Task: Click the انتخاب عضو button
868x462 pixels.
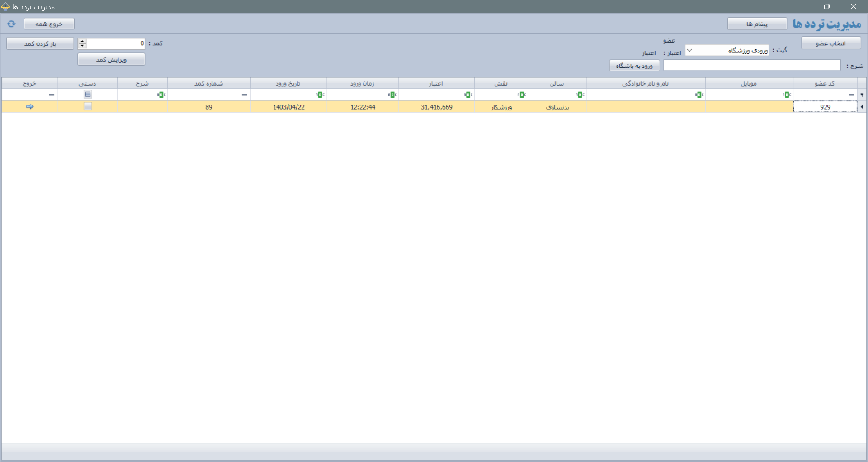Action: coord(830,43)
